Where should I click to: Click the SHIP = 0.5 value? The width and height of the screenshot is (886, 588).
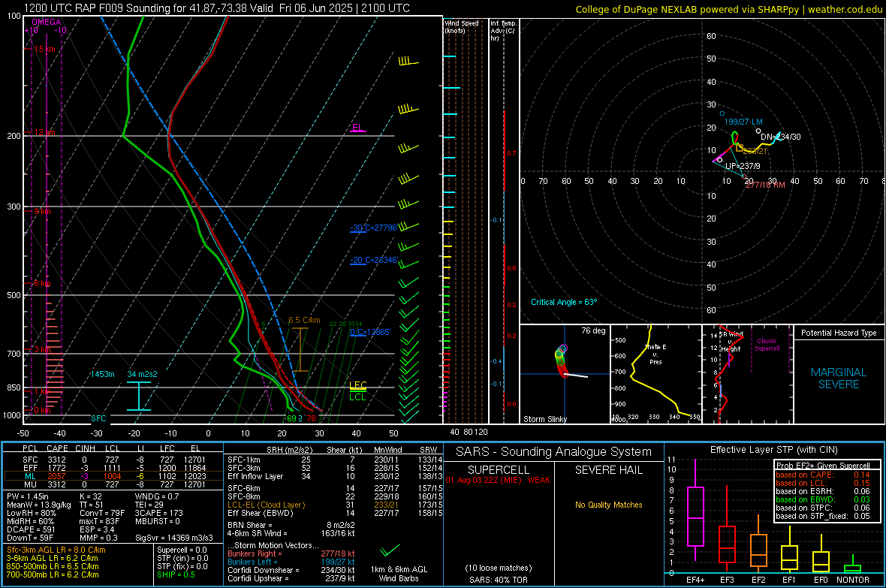click(176, 575)
